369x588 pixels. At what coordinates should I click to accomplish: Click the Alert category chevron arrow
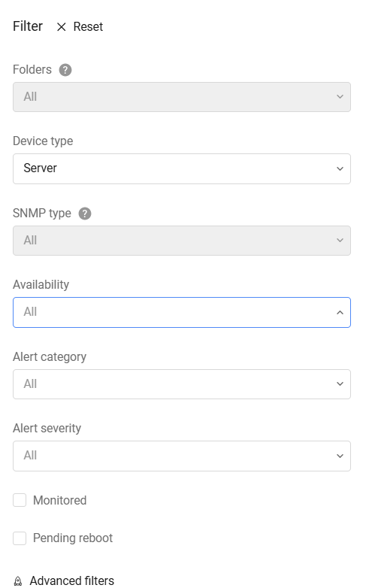(340, 384)
